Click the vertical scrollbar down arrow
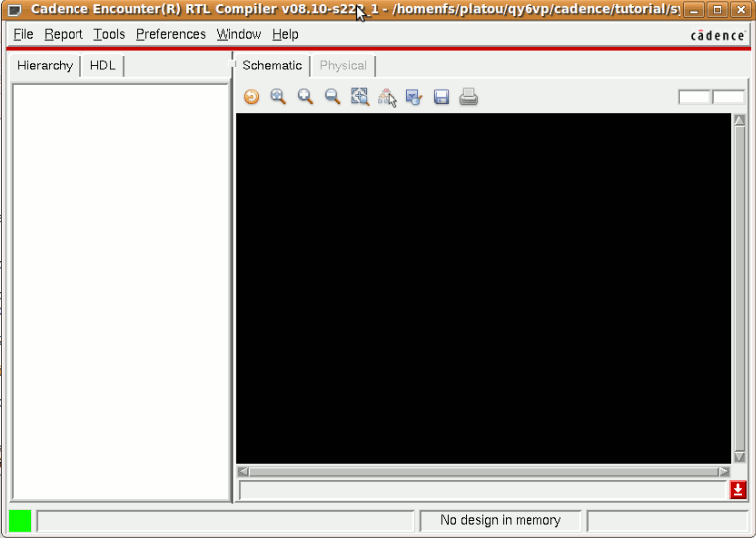 739,457
